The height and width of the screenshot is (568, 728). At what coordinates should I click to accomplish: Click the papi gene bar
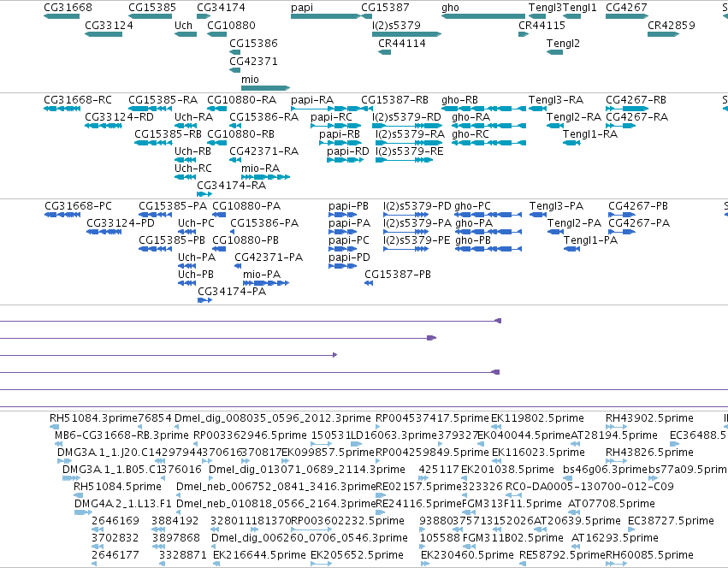coord(325,16)
